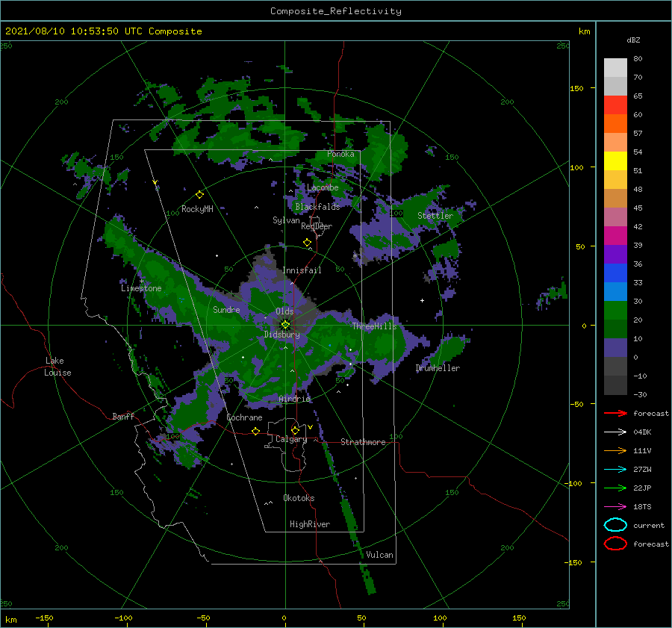672x628 pixels.
Task: Click the Ponoka city label
Action: click(x=340, y=154)
